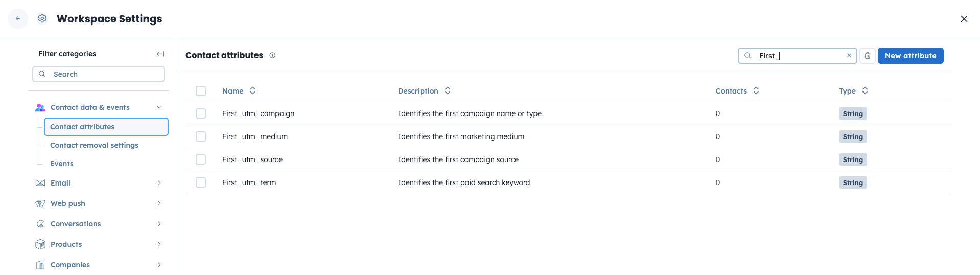Open the Events settings page
Screen dimensions: 980x275
[x=62, y=164]
